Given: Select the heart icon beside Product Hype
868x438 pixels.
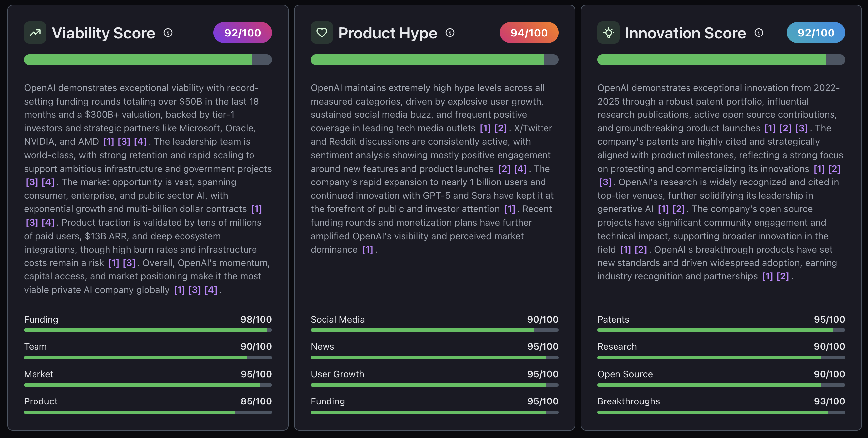Looking at the screenshot, I should point(322,32).
